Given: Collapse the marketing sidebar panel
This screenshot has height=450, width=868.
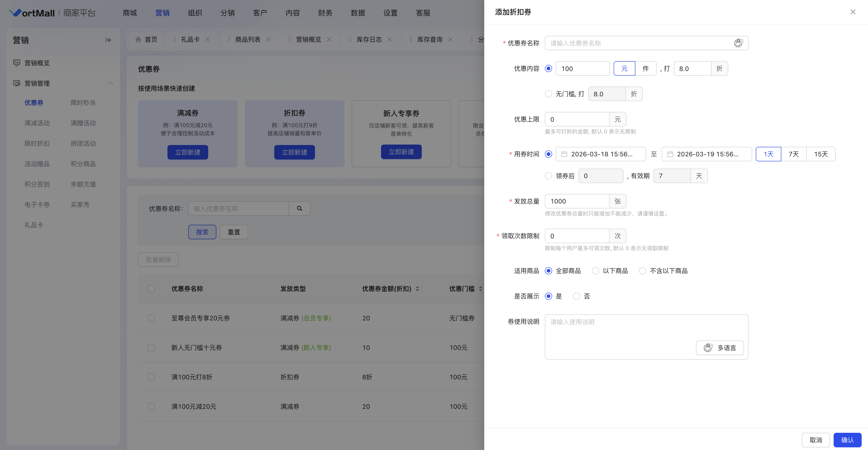Looking at the screenshot, I should point(109,40).
